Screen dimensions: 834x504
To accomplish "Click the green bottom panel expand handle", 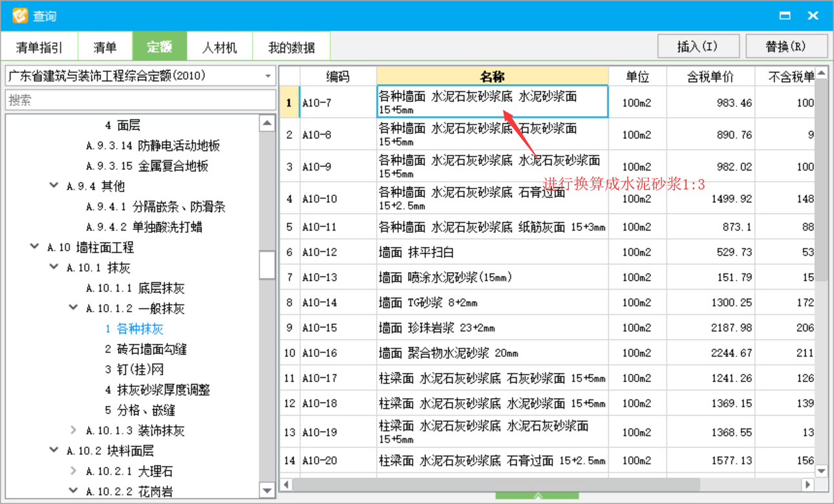I will coord(537,496).
